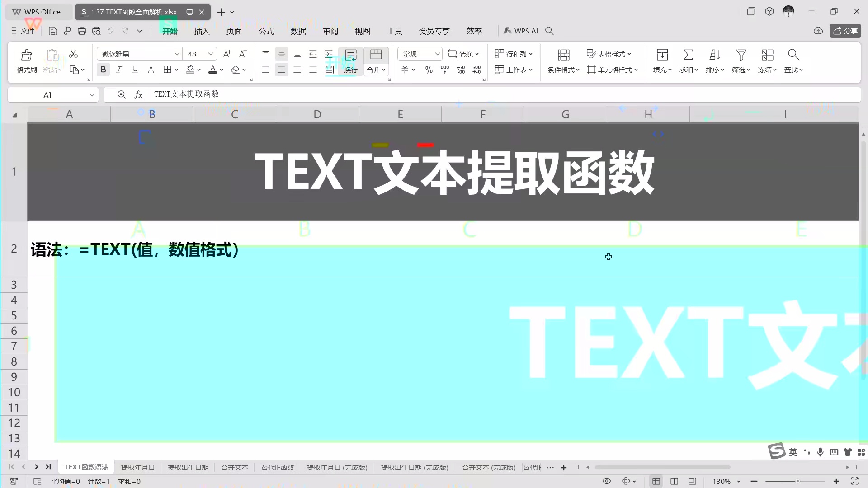The height and width of the screenshot is (488, 868).
Task: Open the Review (审阅) ribbon tab
Action: (330, 31)
